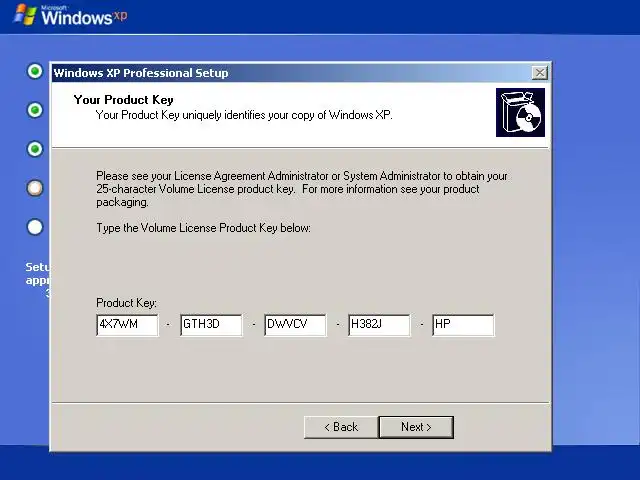Click the second green setup step indicator

click(x=35, y=110)
